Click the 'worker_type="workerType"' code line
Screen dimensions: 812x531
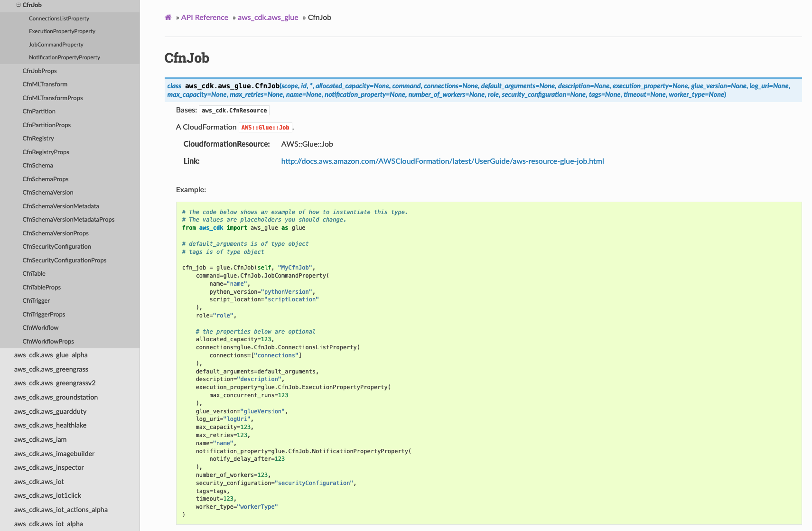coord(237,507)
